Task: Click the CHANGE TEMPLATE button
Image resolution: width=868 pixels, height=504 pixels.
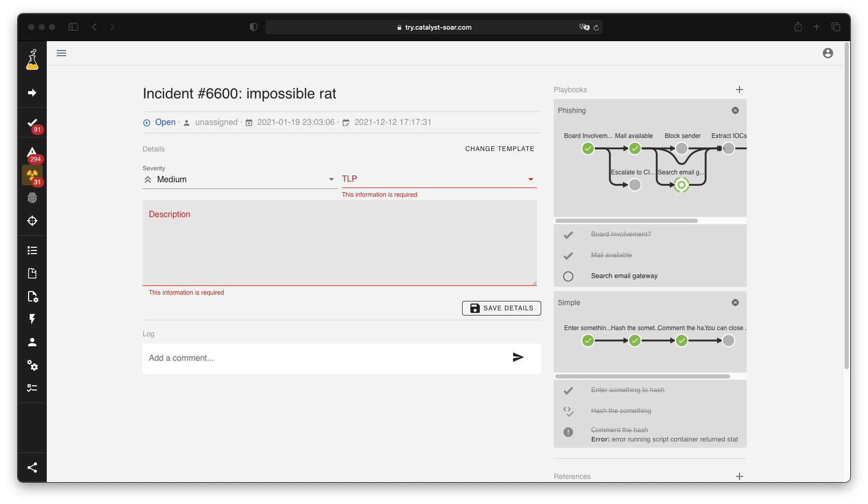Action: 500,149
